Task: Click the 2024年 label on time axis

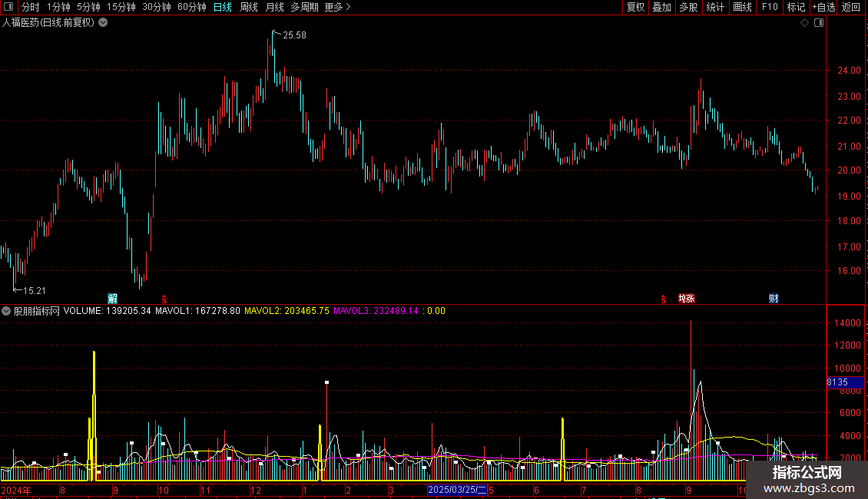Action: pos(16,490)
